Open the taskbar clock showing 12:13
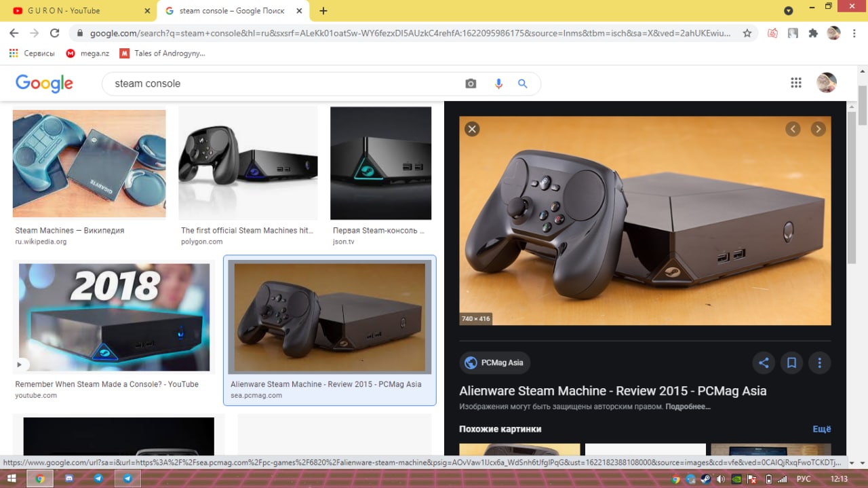Image resolution: width=868 pixels, height=488 pixels. click(840, 478)
